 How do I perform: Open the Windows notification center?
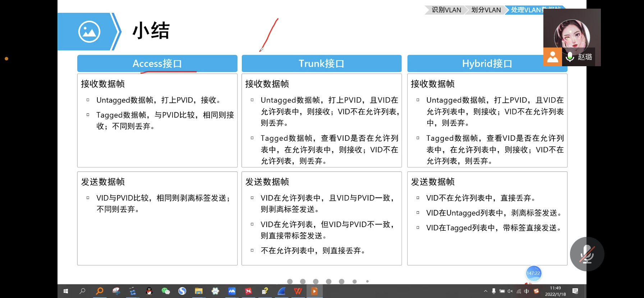click(575, 291)
